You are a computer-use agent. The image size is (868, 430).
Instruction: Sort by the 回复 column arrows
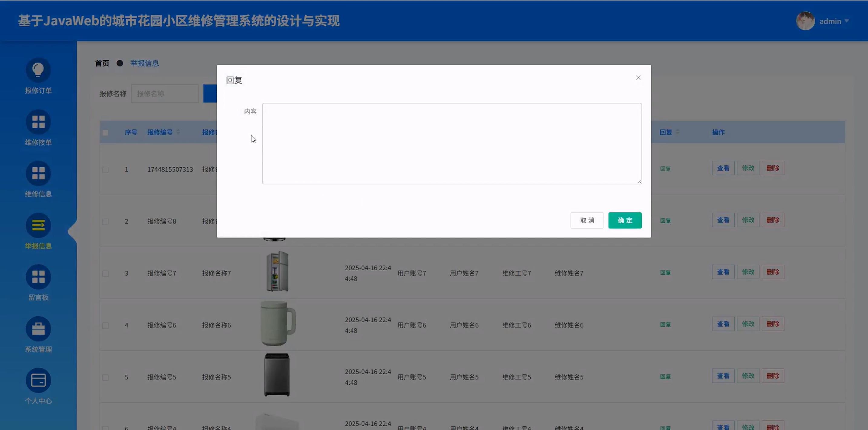(677, 132)
